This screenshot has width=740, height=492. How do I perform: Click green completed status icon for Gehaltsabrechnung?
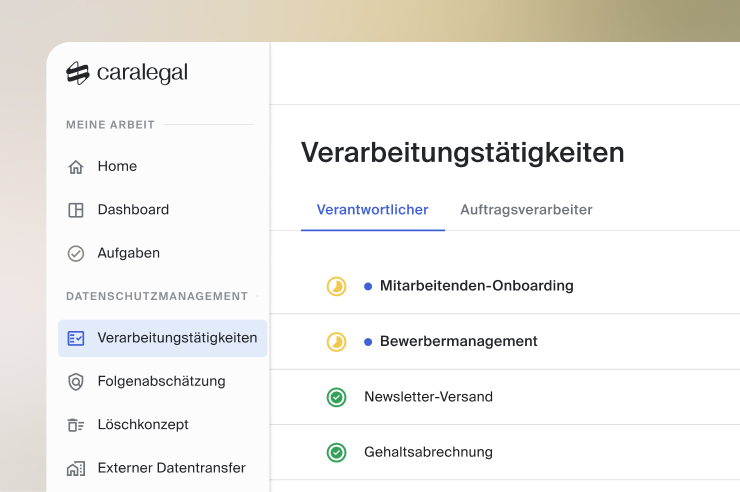[x=336, y=453]
